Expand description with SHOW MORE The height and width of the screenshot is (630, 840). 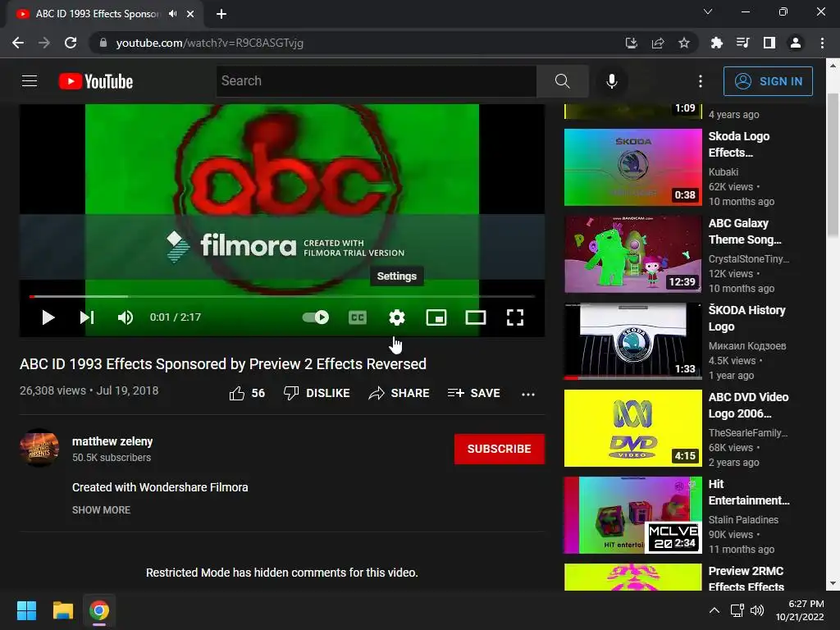coord(101,510)
